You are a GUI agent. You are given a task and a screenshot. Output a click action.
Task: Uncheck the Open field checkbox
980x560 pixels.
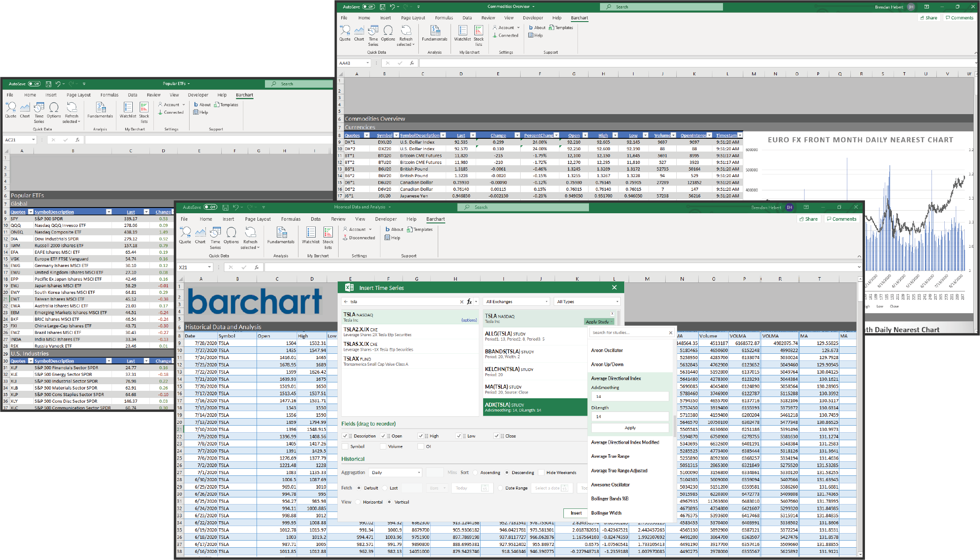point(383,436)
